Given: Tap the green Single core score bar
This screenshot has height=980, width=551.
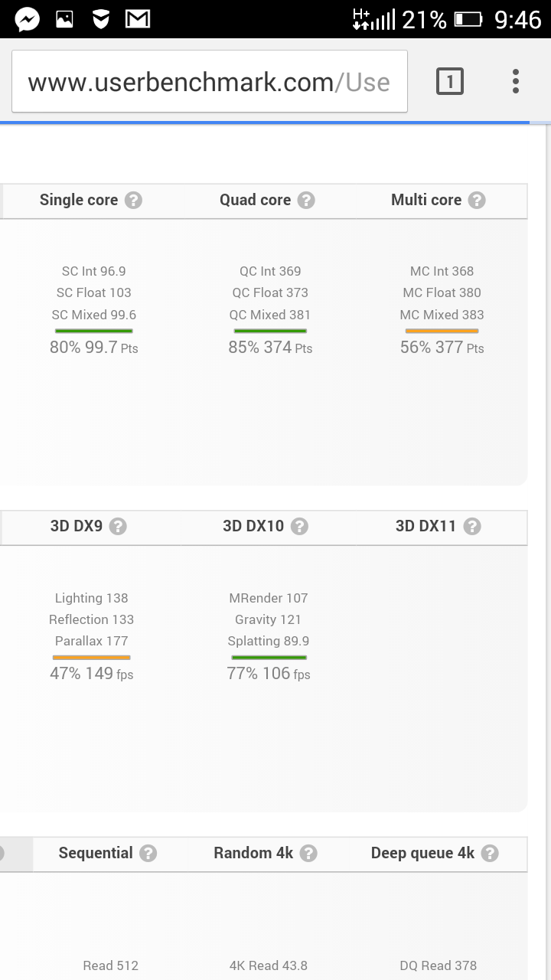Looking at the screenshot, I should point(93,331).
